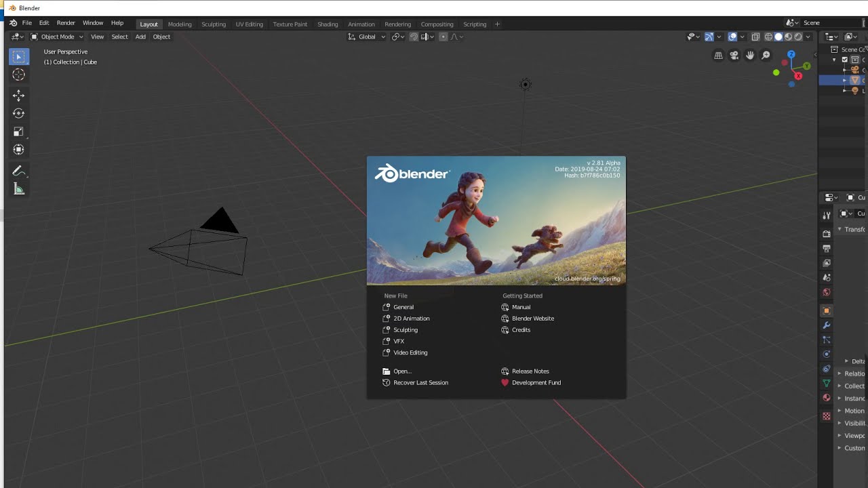Click the zoom magnifier icon
The image size is (868, 488).
[766, 56]
